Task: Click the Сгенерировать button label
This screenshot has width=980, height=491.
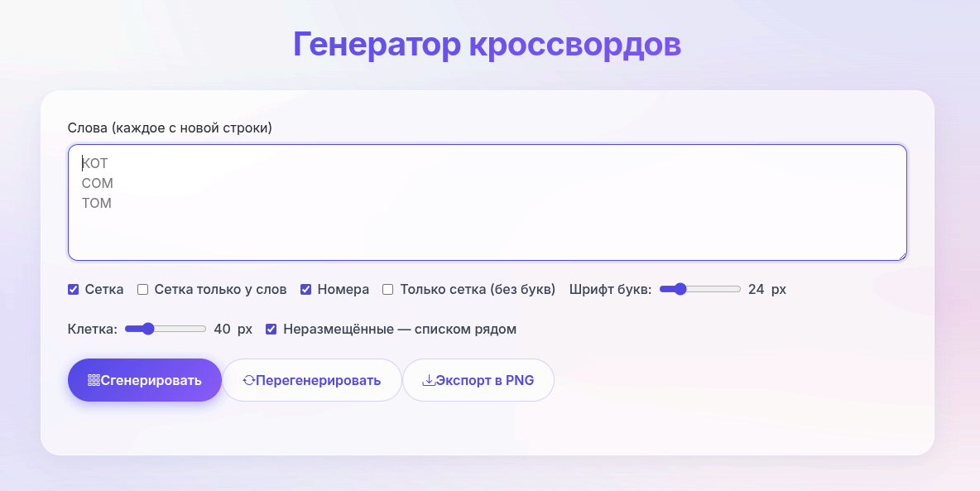Action: [x=151, y=380]
